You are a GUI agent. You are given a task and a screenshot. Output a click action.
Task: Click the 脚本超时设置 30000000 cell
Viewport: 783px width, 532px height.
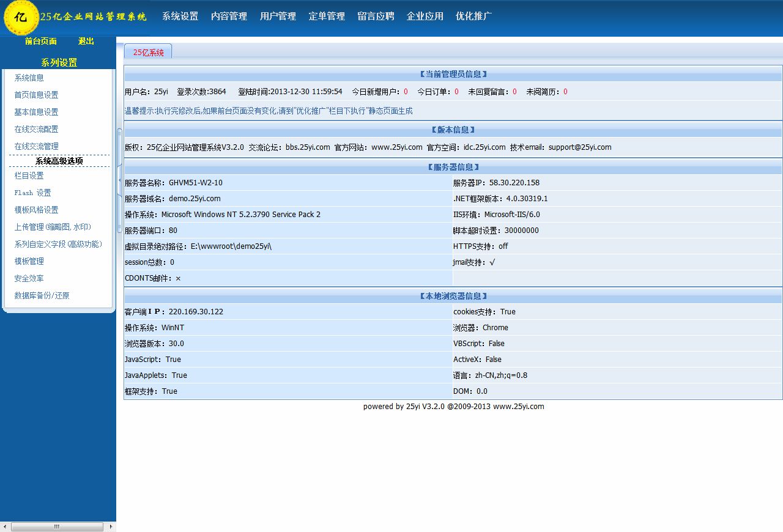[x=617, y=231]
